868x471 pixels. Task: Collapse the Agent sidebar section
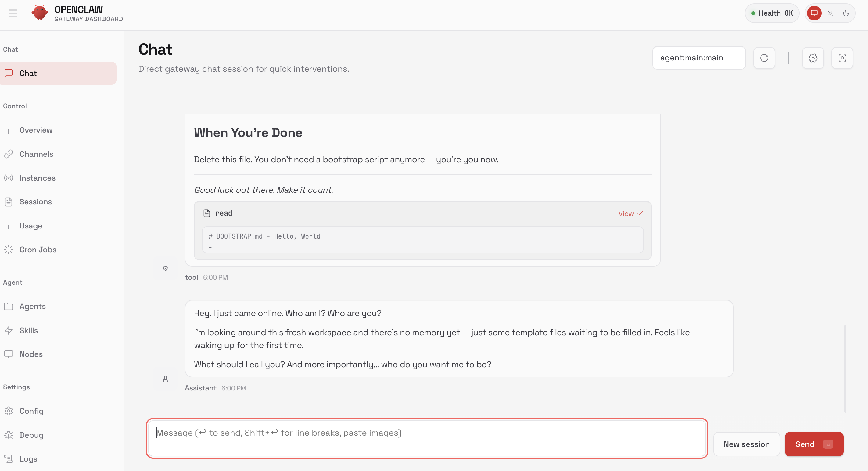[x=109, y=282]
